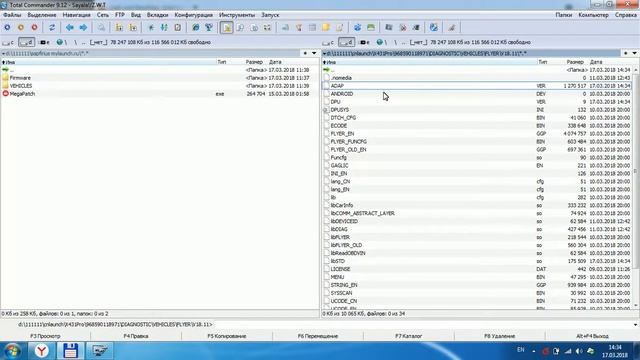Click the network trophy-shaped toolbar icon

point(209,27)
